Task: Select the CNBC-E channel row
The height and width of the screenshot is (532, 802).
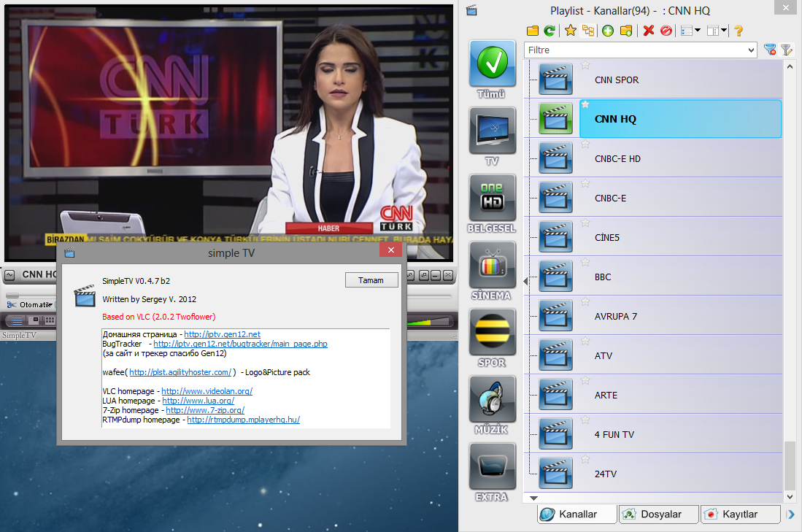Action: pos(681,198)
